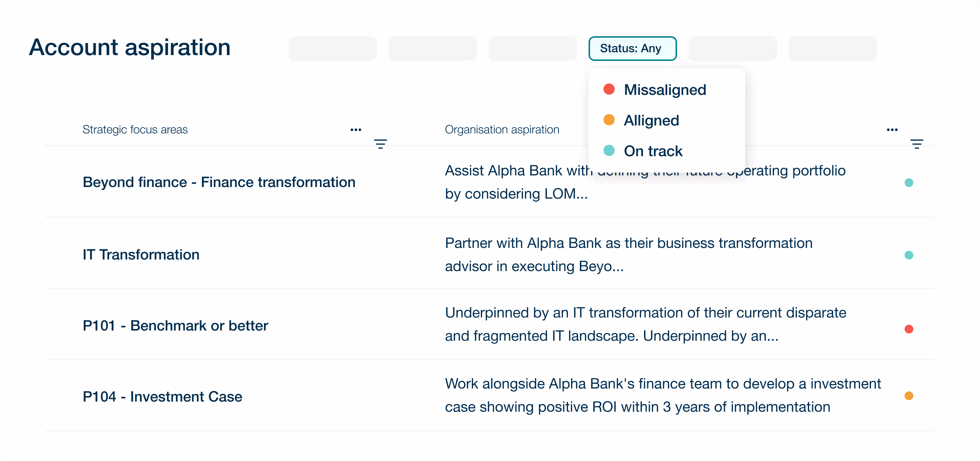Open three-dot menu at far right of header
The width and height of the screenshot is (980, 461).
892,130
